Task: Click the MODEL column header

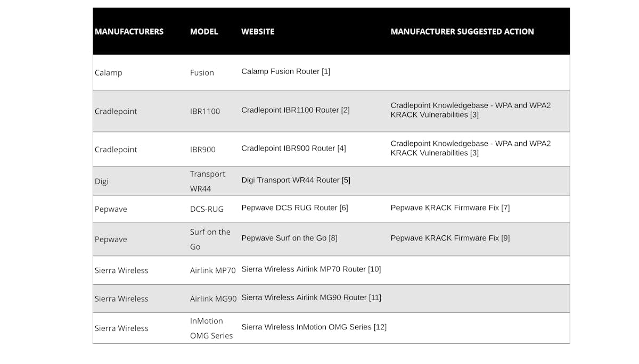Action: (204, 31)
